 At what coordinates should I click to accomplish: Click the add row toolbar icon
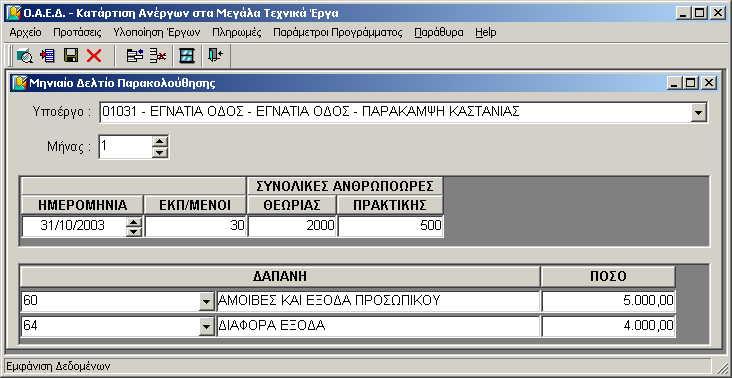[135, 56]
